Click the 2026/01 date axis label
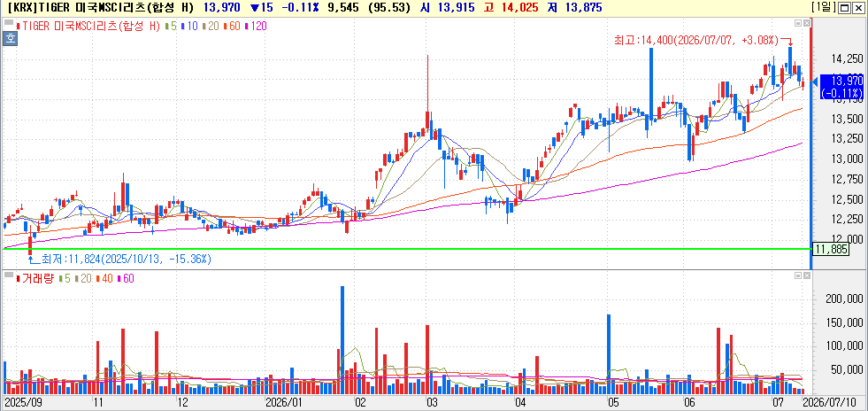Image resolution: width=868 pixels, height=411 pixels. click(x=284, y=401)
